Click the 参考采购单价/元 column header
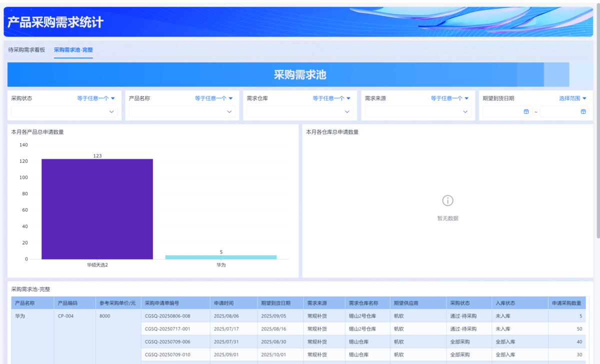The height and width of the screenshot is (364, 600). (x=118, y=303)
